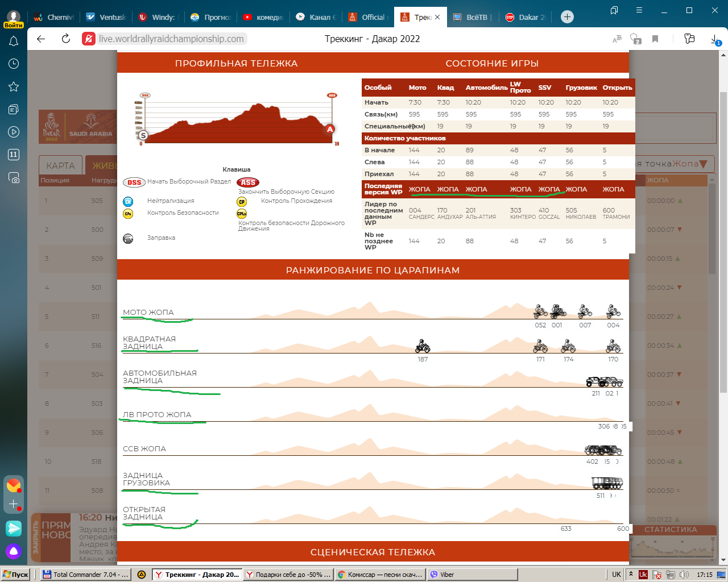
Task: Reload the page with refresh icon
Action: tap(66, 39)
